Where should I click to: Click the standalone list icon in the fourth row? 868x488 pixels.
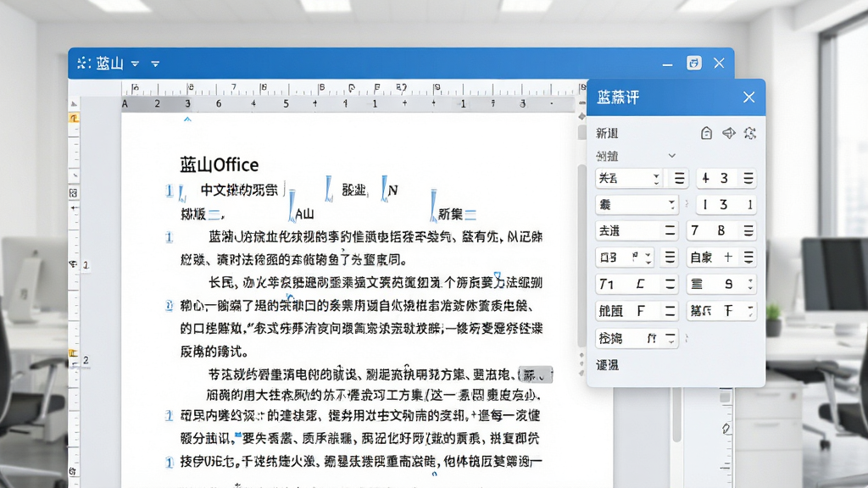pyautogui.click(x=670, y=257)
